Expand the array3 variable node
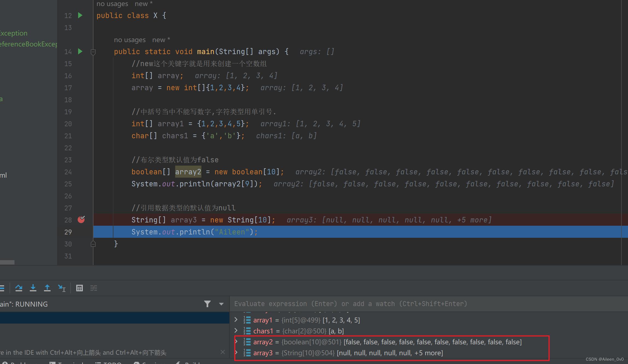Viewport: 628px width, 364px height. point(236,353)
